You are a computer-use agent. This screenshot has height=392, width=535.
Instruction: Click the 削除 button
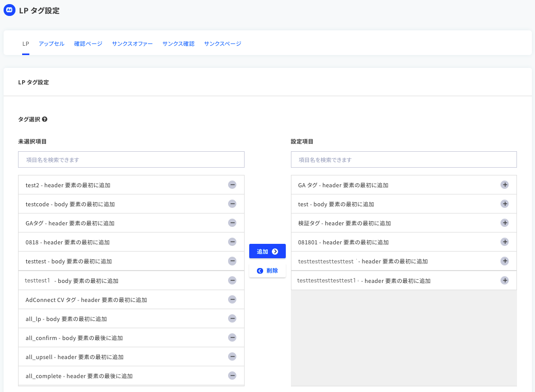coord(268,271)
